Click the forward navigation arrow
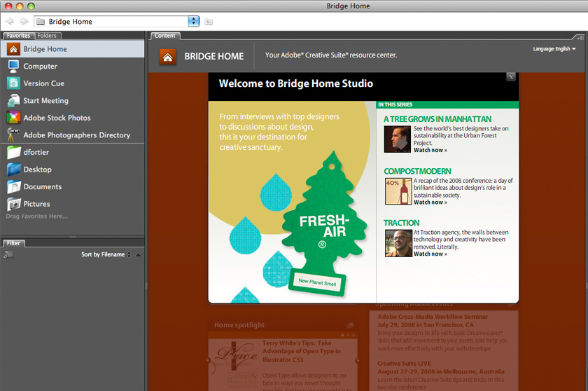 pos(24,22)
